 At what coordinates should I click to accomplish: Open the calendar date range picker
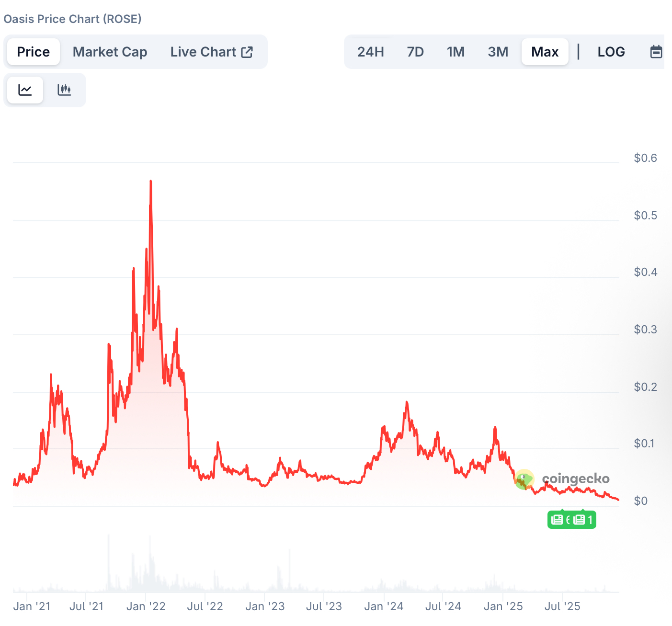656,52
